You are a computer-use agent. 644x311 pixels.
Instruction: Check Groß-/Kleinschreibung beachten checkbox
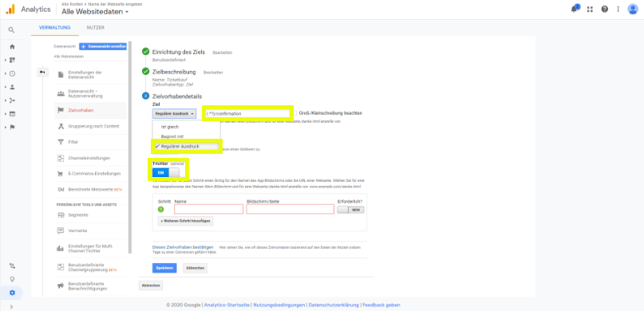[x=295, y=112]
